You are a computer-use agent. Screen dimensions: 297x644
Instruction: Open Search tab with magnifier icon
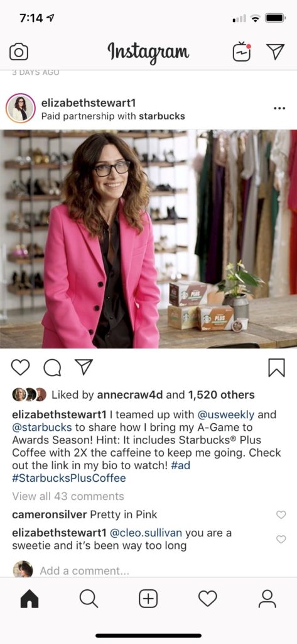[x=89, y=599]
